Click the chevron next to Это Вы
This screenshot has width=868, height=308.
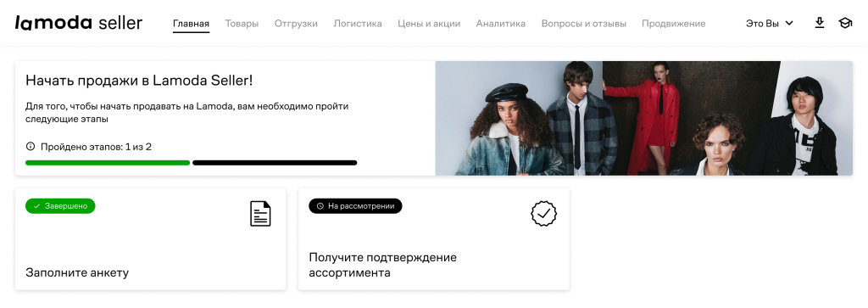789,23
